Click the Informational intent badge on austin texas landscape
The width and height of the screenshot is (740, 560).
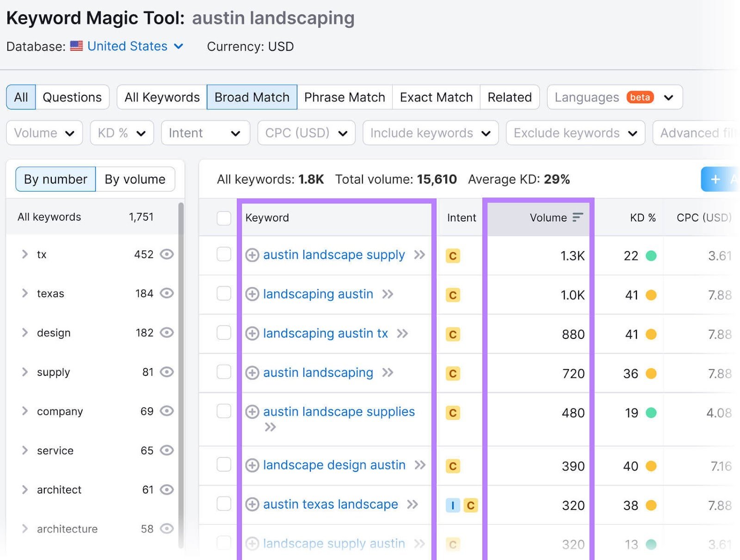(x=452, y=505)
